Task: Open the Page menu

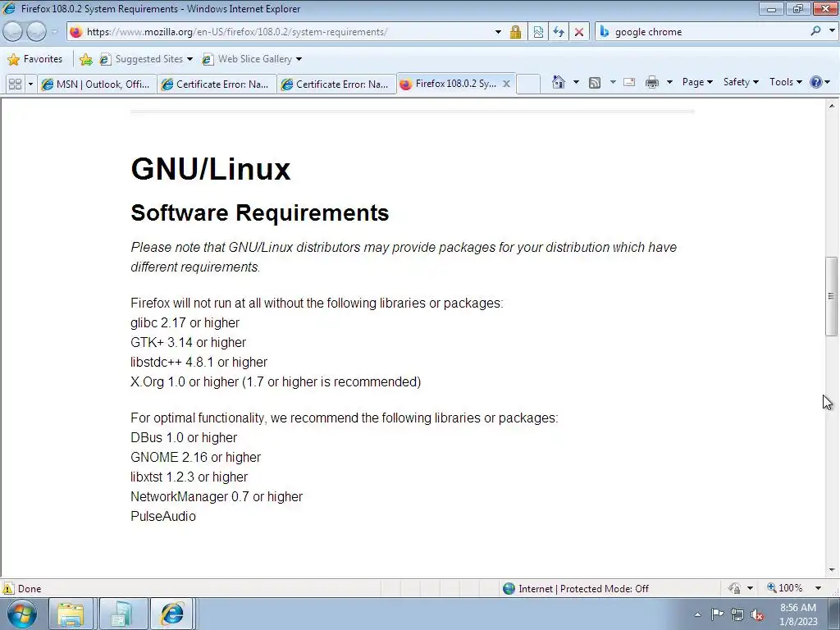Action: click(x=697, y=82)
